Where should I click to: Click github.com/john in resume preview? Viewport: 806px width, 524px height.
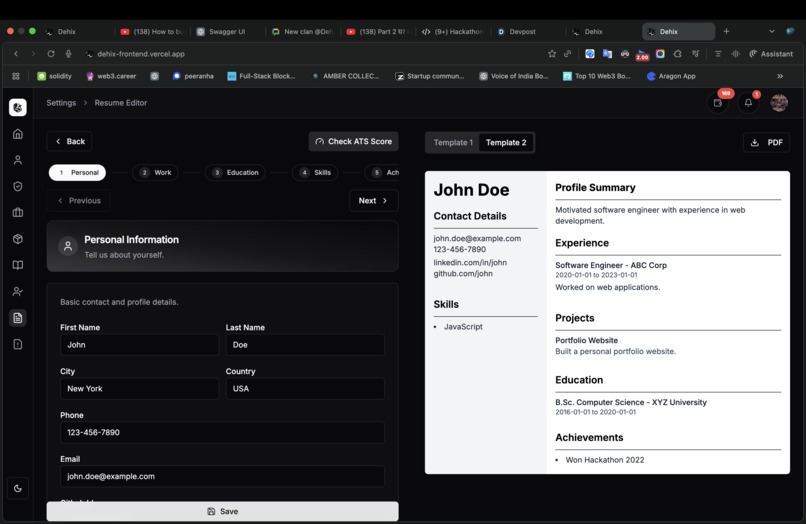(463, 274)
